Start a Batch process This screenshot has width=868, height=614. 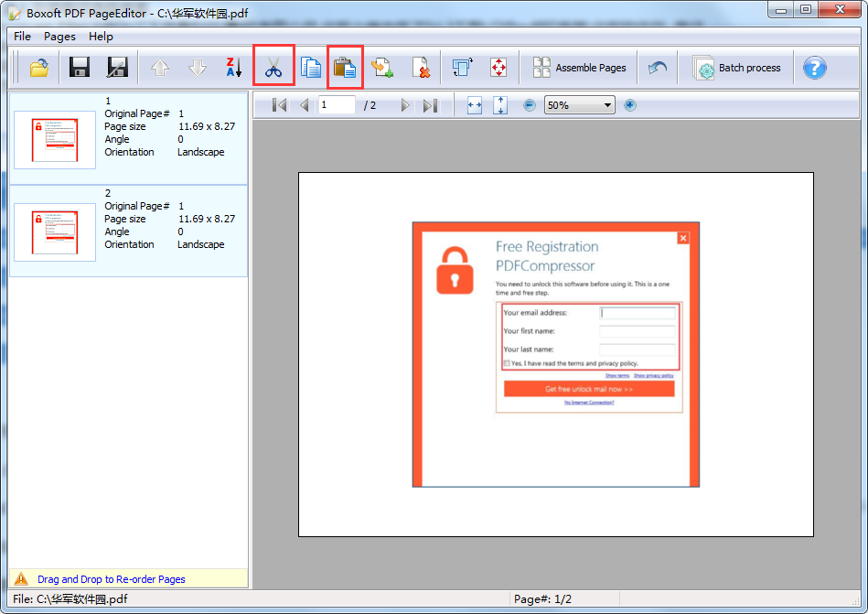[x=738, y=67]
